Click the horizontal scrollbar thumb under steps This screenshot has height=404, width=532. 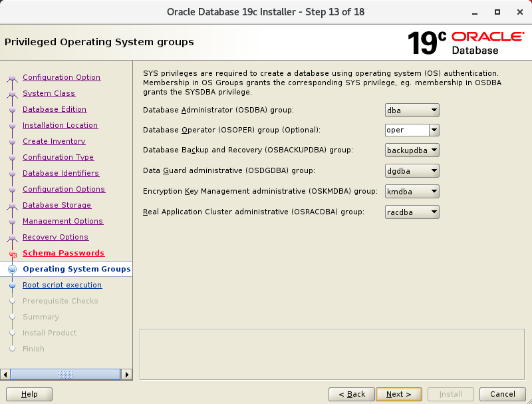pos(65,375)
